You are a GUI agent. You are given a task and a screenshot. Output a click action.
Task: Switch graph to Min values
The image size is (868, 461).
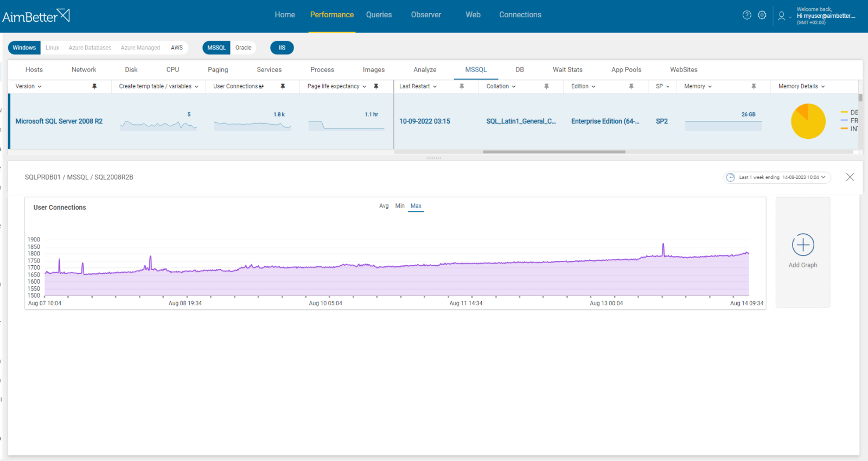pos(400,206)
